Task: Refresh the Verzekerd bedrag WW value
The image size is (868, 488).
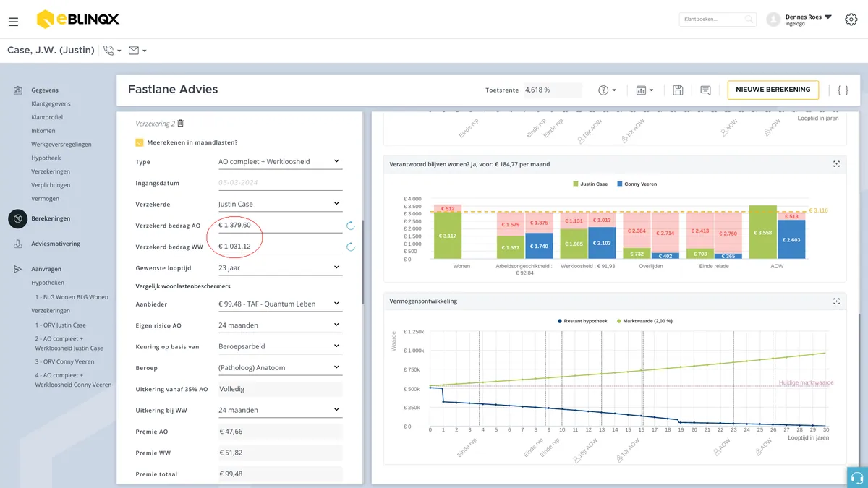Action: pyautogui.click(x=351, y=247)
